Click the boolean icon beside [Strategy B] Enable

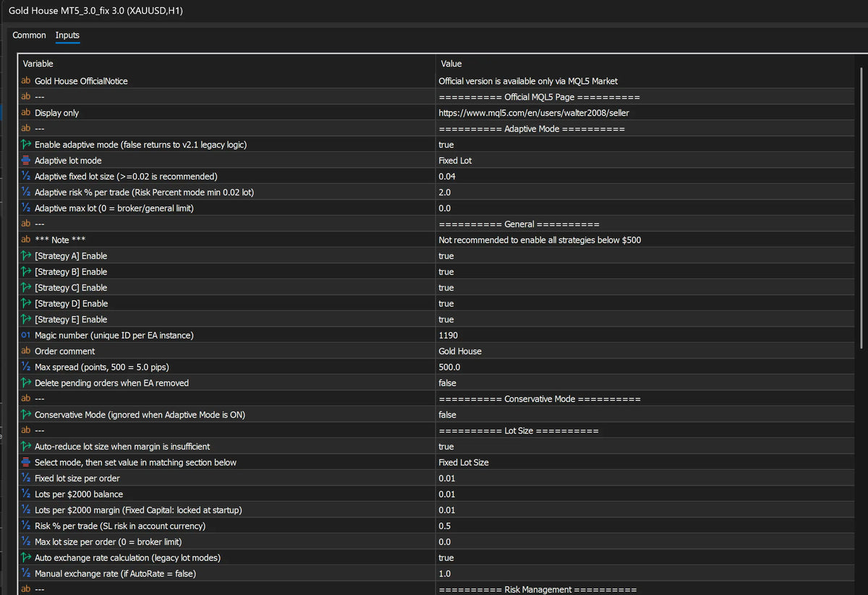pyautogui.click(x=26, y=272)
